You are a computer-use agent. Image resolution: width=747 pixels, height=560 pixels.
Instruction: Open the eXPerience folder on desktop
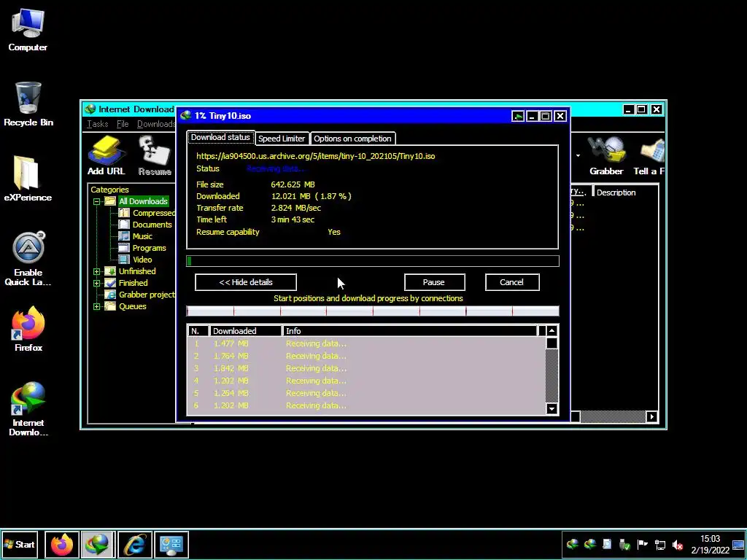(x=28, y=179)
